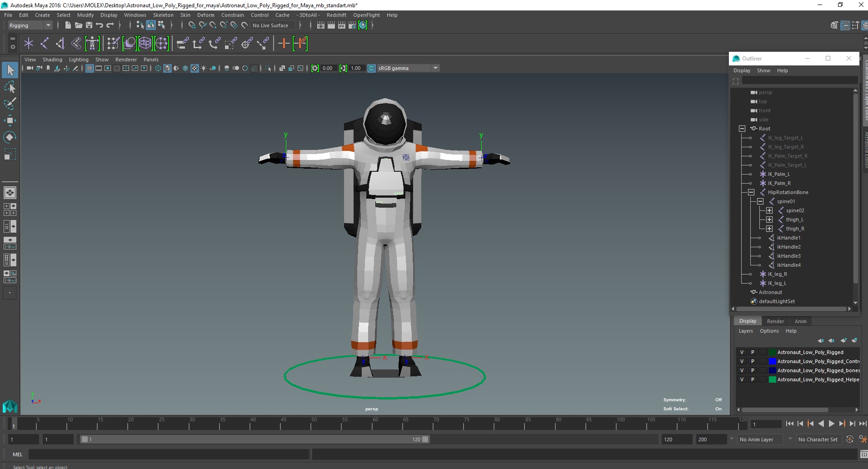
Task: Click the Single Perspective layout icon
Action: click(x=10, y=193)
